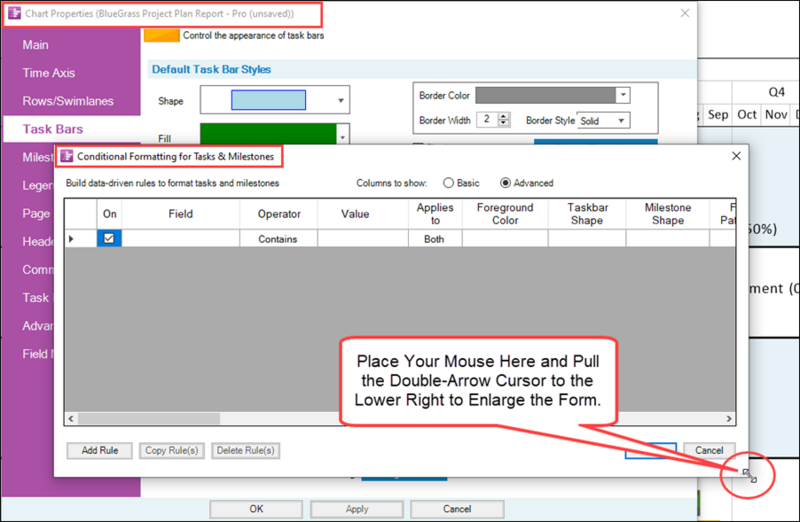Select the Basic columns radio button
The width and height of the screenshot is (800, 522).
click(x=448, y=183)
